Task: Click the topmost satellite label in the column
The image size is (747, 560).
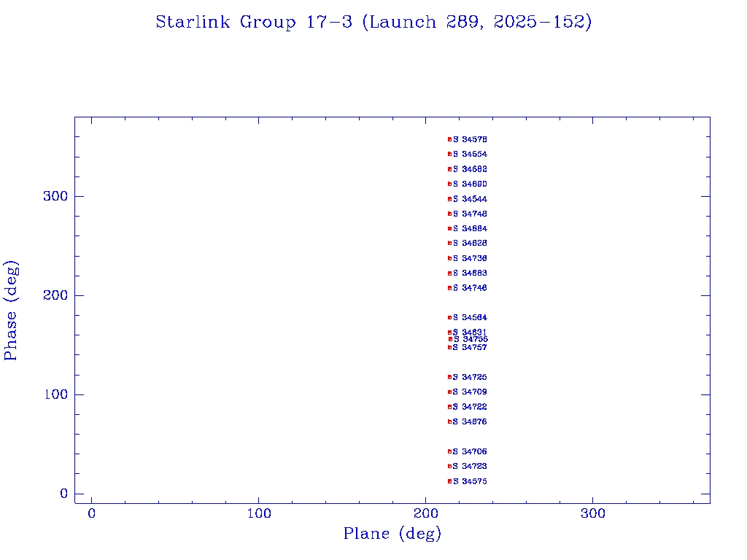Action: [470, 139]
